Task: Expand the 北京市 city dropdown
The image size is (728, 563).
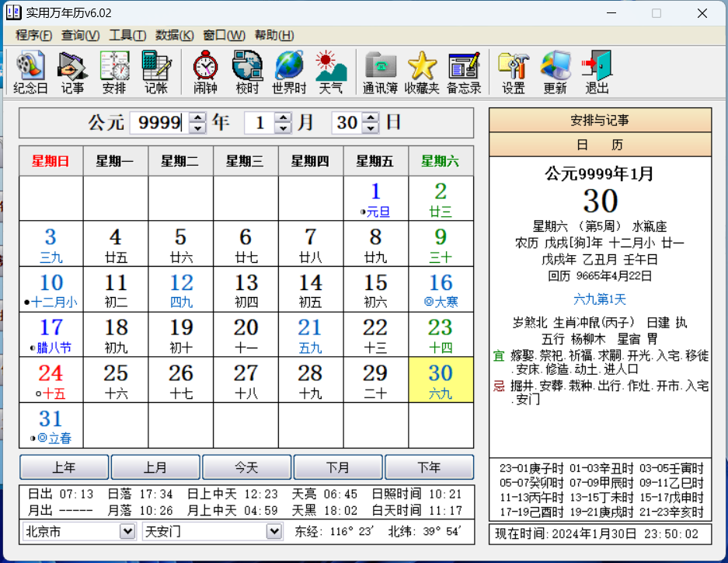Action: click(128, 531)
